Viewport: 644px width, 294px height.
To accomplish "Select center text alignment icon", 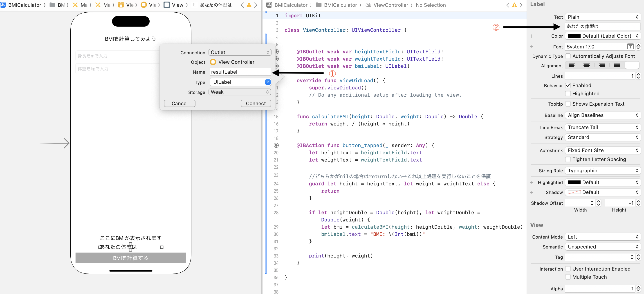I will (x=586, y=65).
